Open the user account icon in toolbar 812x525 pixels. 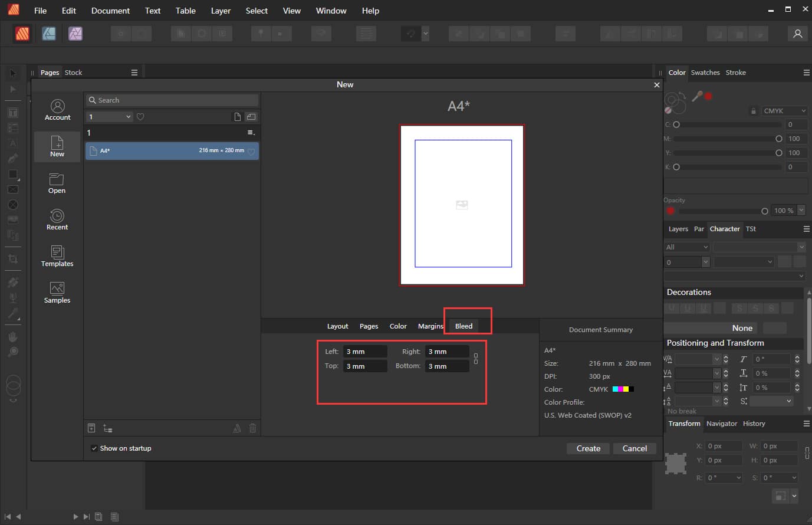(x=797, y=34)
